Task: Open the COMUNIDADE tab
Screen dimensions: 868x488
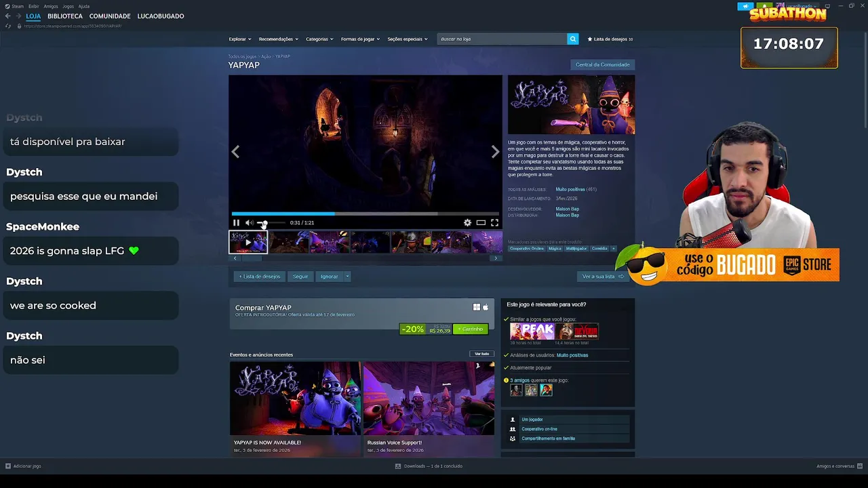Action: tap(110, 16)
